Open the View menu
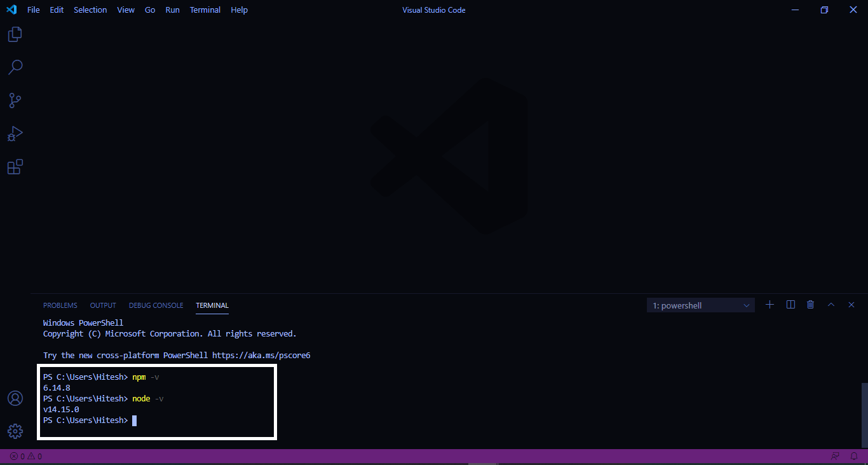868x465 pixels. (x=126, y=10)
